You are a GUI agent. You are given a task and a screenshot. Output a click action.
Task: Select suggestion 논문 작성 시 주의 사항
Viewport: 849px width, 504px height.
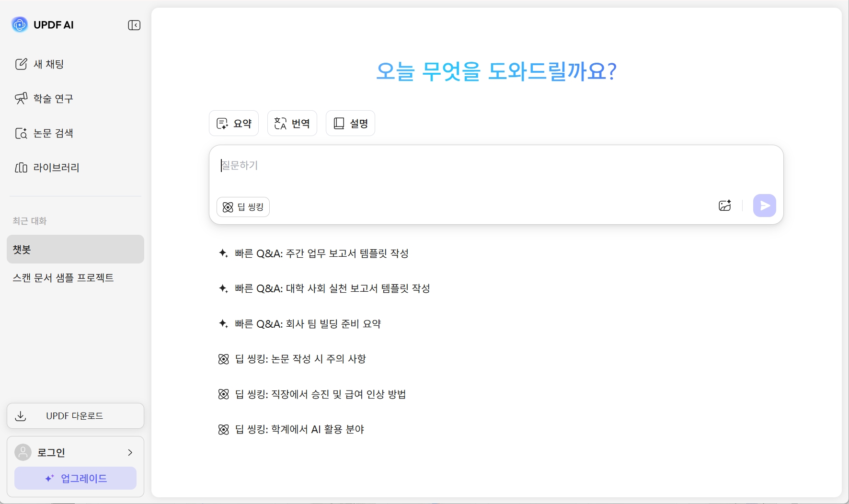click(x=292, y=359)
